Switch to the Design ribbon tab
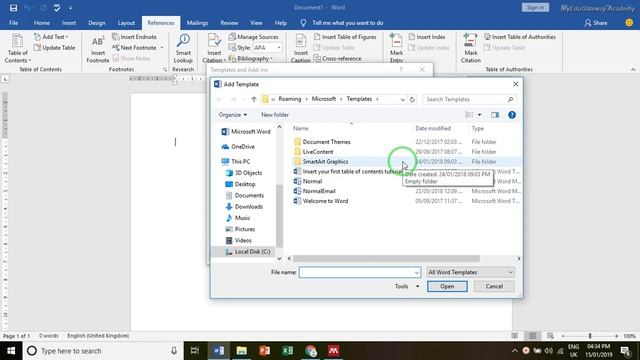This screenshot has height=360, width=640. pos(97,23)
